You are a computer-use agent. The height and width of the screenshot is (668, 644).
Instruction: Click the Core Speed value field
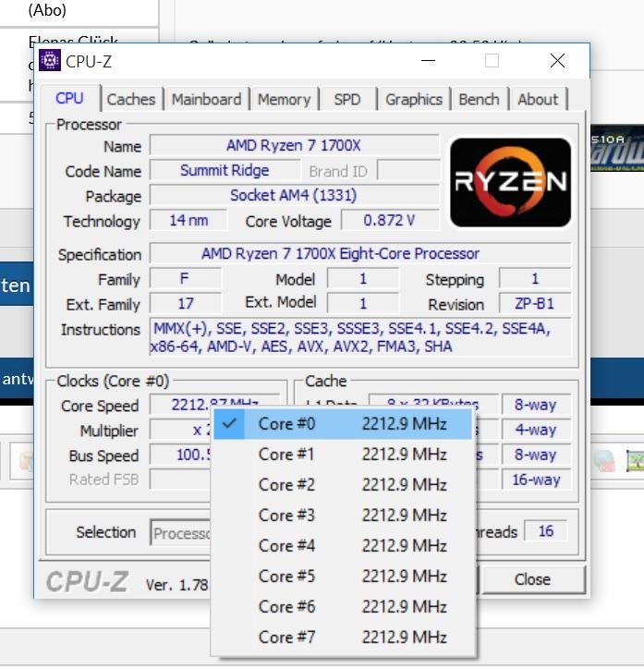tap(214, 405)
